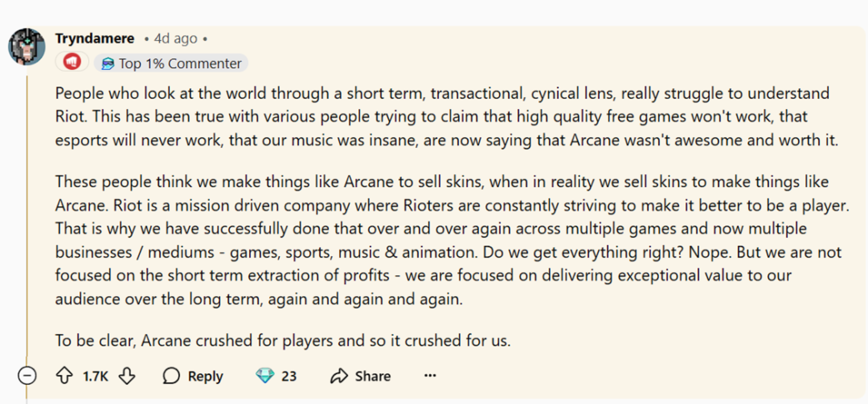Collapse the comment with the minus circle
Image resolution: width=868 pixels, height=404 pixels.
[27, 376]
